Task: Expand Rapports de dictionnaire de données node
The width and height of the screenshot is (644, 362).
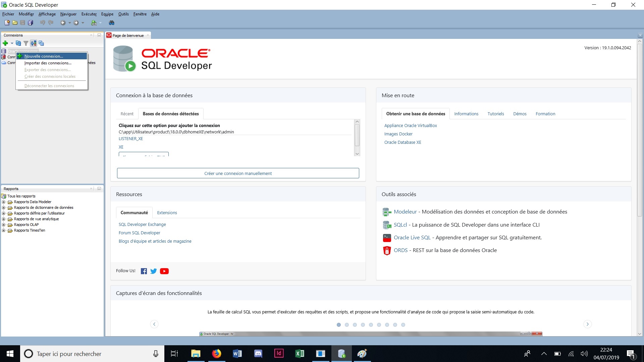Action: coord(4,208)
